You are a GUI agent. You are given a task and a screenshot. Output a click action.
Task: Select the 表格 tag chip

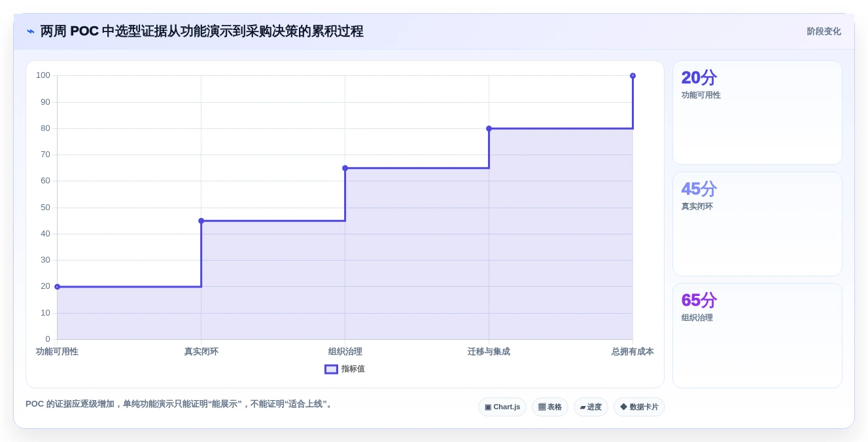(x=550, y=407)
